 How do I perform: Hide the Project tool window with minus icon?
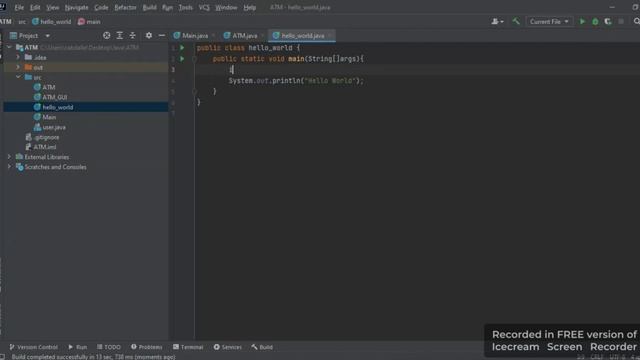click(162, 36)
